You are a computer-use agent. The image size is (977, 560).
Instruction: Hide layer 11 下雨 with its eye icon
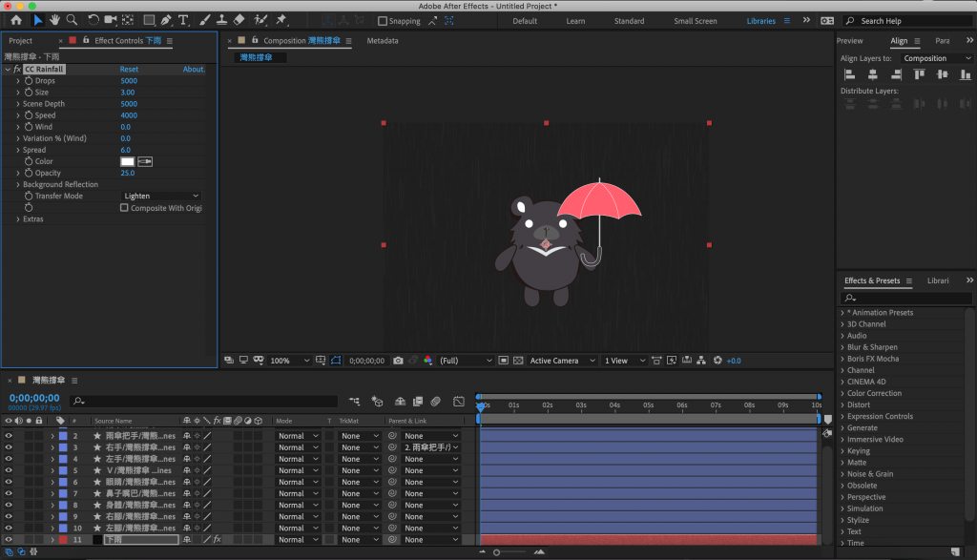point(8,539)
